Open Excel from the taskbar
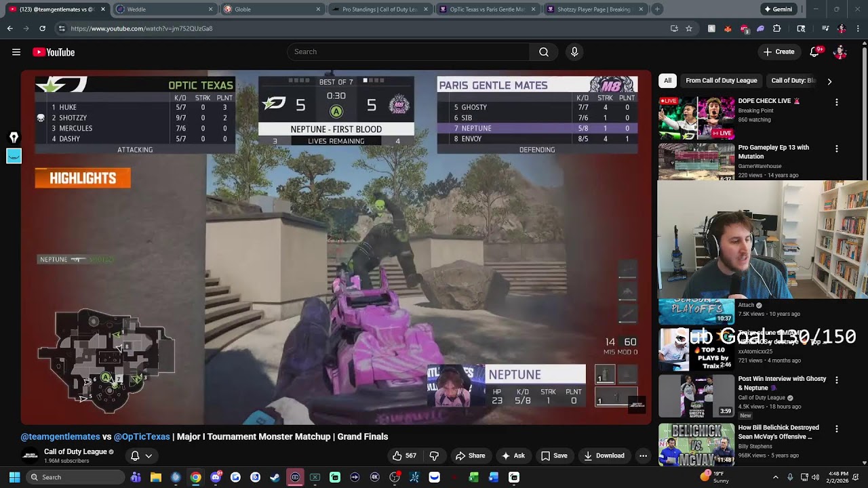The image size is (868, 488). [x=474, y=477]
